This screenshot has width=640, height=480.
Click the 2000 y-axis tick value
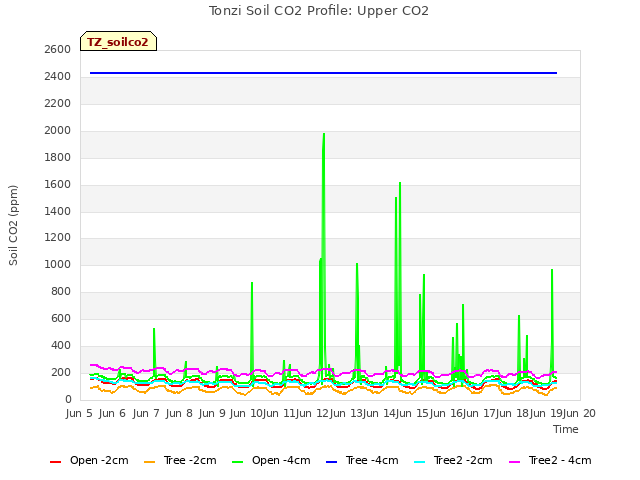click(58, 131)
